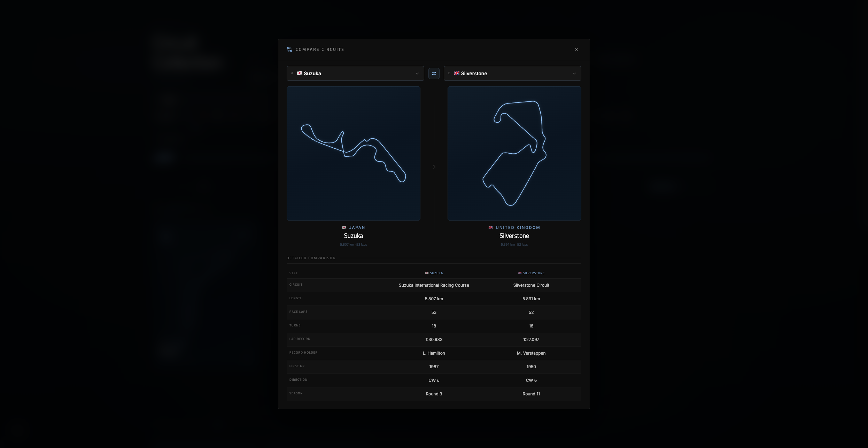The image size is (868, 448).
Task: Click the Suzuka clockwise direction value
Action: pyautogui.click(x=434, y=380)
